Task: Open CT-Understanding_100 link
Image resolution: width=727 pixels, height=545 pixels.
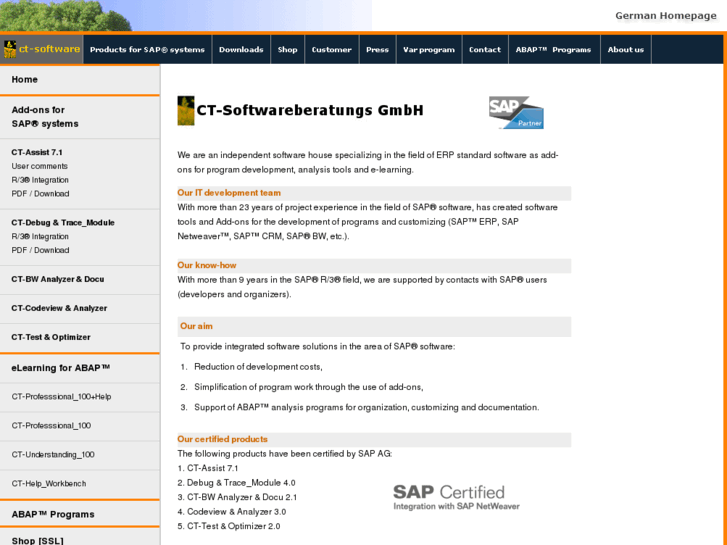Action: pos(53,455)
